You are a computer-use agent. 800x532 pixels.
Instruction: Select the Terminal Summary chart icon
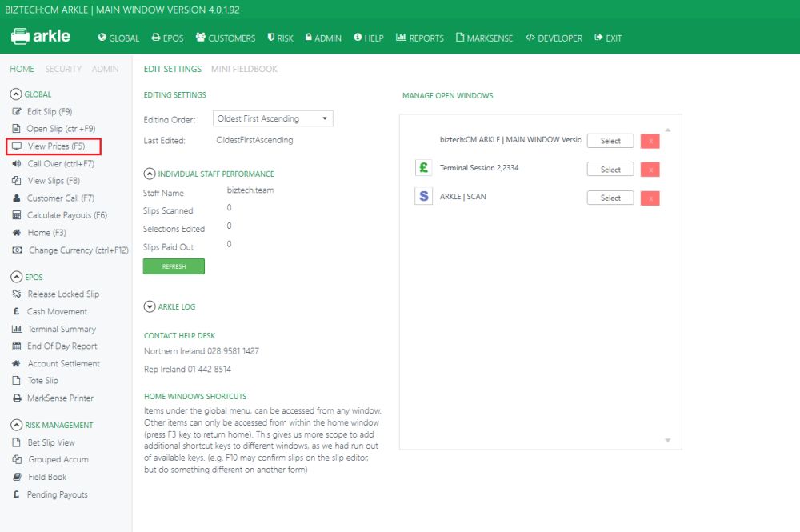tap(15, 329)
